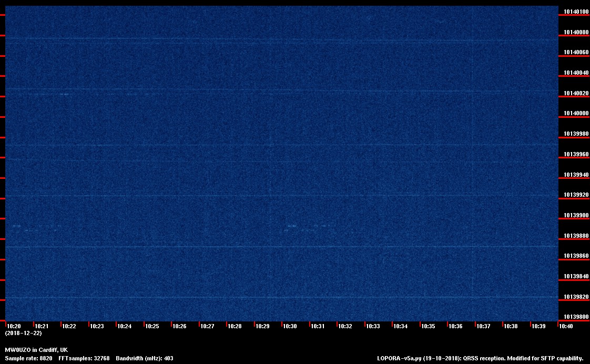The image size is (590, 364).
Task: Click the 10139900 frequency label
Action: (x=576, y=216)
